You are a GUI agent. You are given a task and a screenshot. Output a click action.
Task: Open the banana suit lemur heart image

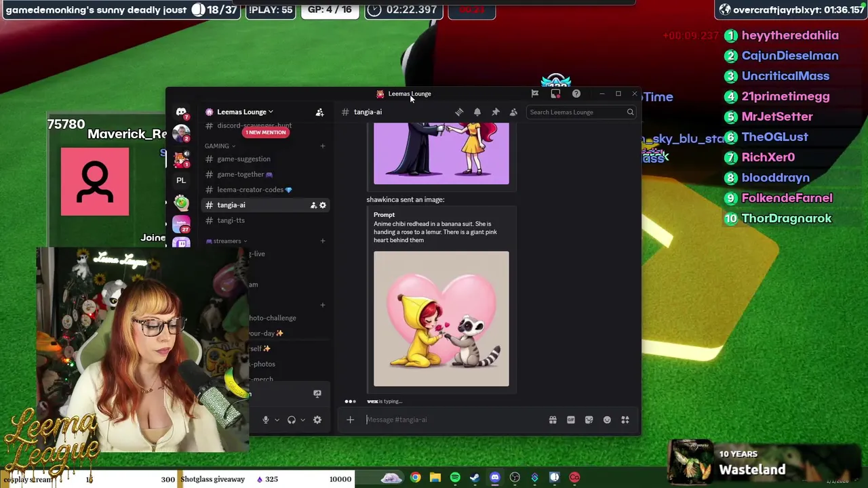441,319
